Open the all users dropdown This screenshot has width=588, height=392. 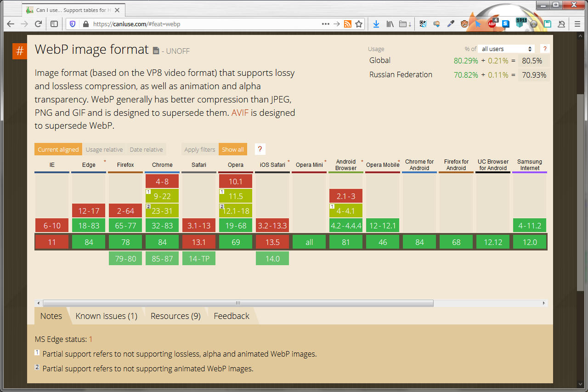507,49
